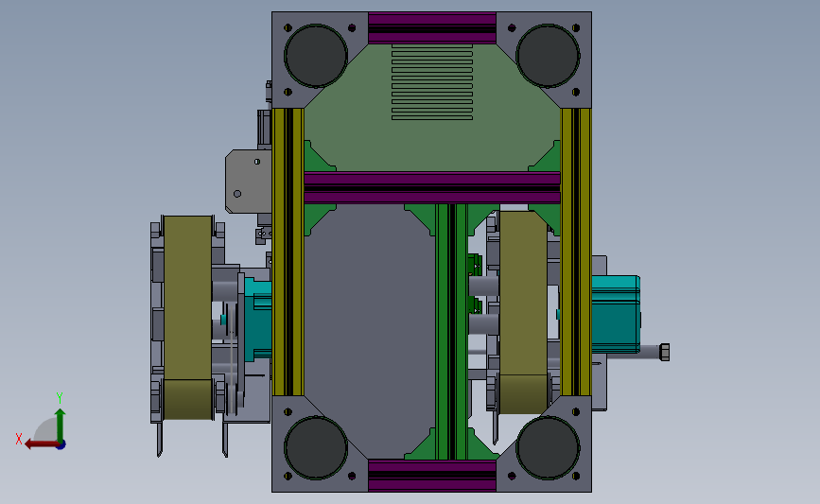This screenshot has width=820, height=504.
Task: Click the green Y axis arrow of triad
Action: (61, 425)
